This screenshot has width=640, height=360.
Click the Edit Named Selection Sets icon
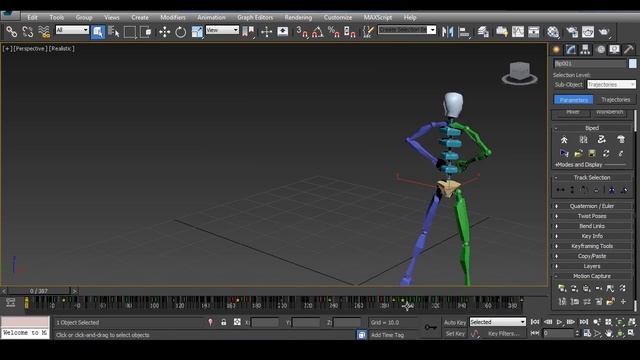368,31
